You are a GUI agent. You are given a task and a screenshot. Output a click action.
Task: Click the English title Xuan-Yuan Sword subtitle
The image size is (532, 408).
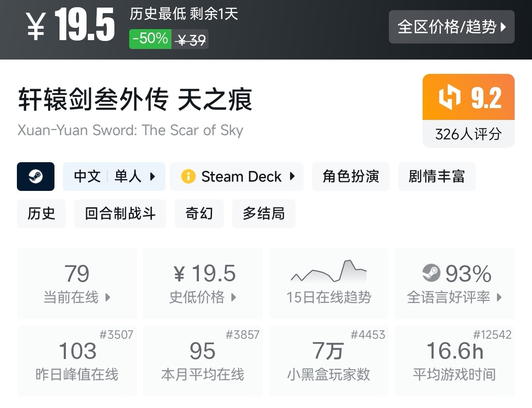click(130, 130)
